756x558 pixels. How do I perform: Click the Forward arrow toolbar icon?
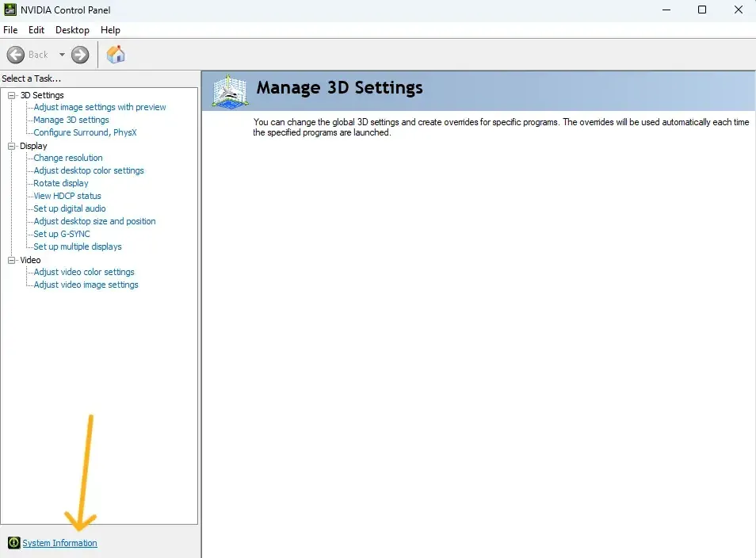80,55
